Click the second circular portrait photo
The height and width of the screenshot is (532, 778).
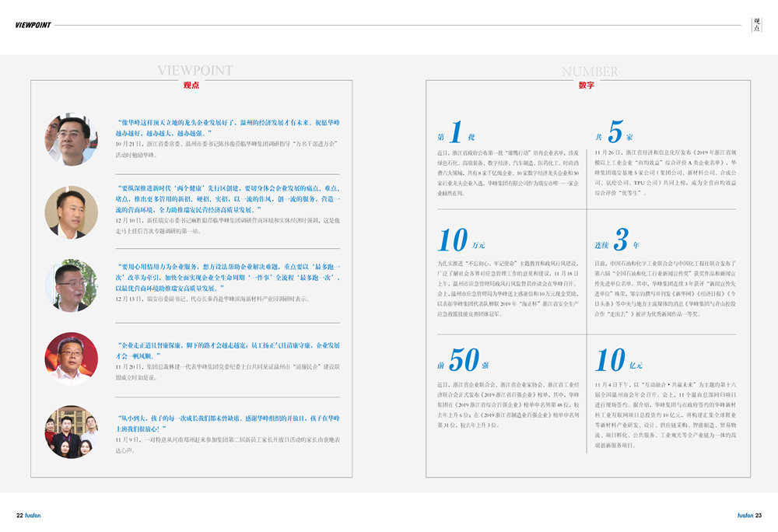point(71,212)
